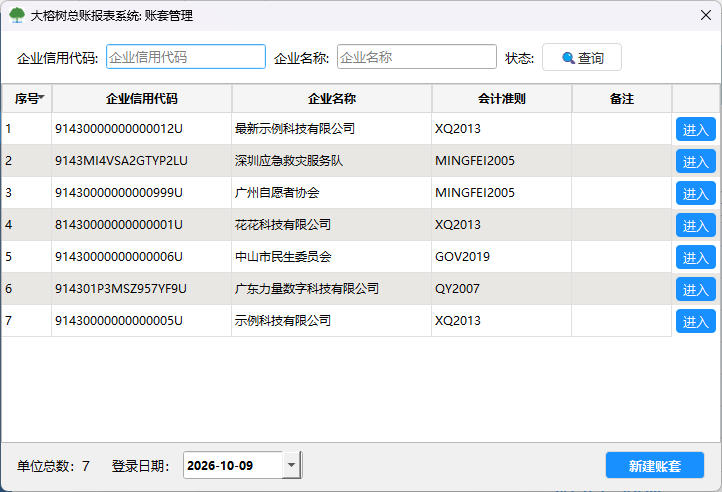Viewport: 722px width, 492px height.
Task: Select credit code 91430000000000012U cell
Action: point(141,129)
